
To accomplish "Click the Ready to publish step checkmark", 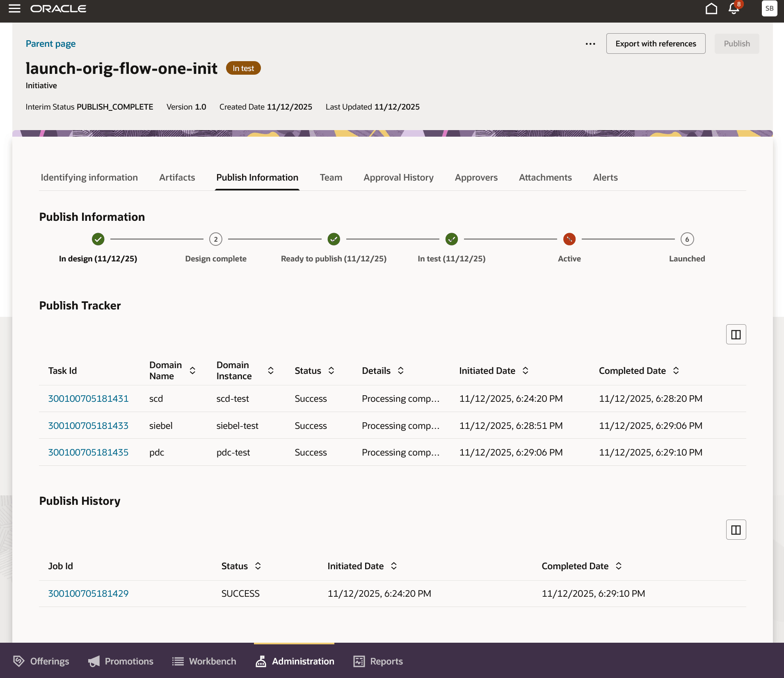I will point(334,239).
